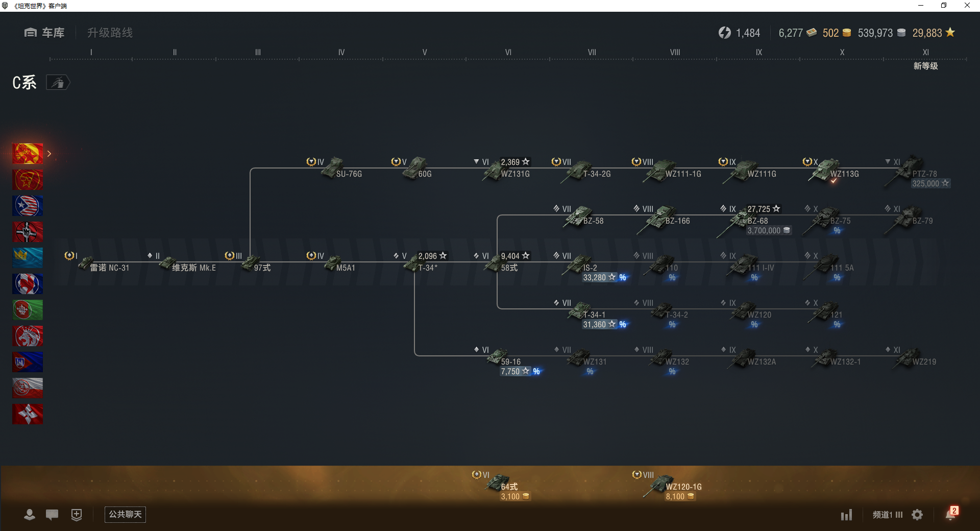Select the Soviet nation flag in the sidebar
This screenshot has height=531, width=980.
tap(28, 180)
